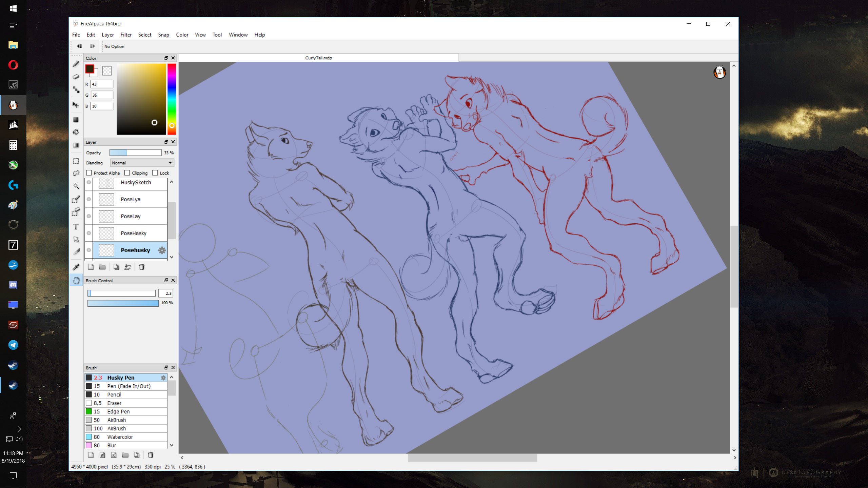Enable the Clipping checkbox

pyautogui.click(x=127, y=173)
